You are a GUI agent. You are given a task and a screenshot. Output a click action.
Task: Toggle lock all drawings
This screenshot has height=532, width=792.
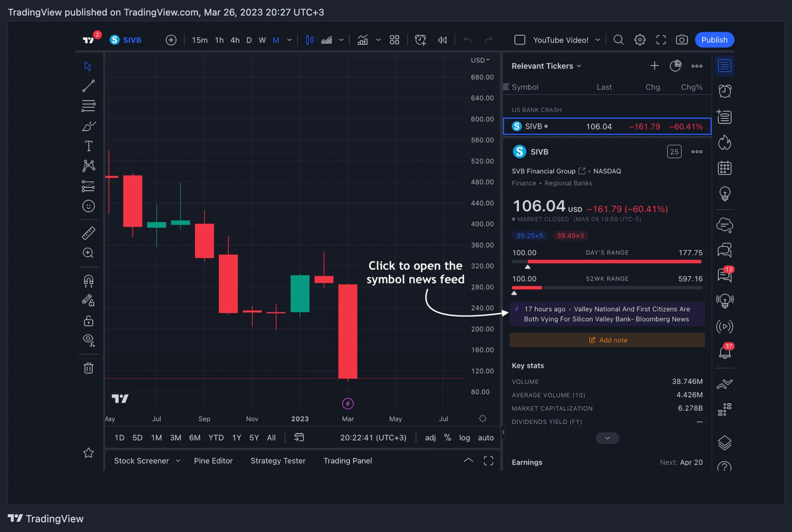[89, 321]
